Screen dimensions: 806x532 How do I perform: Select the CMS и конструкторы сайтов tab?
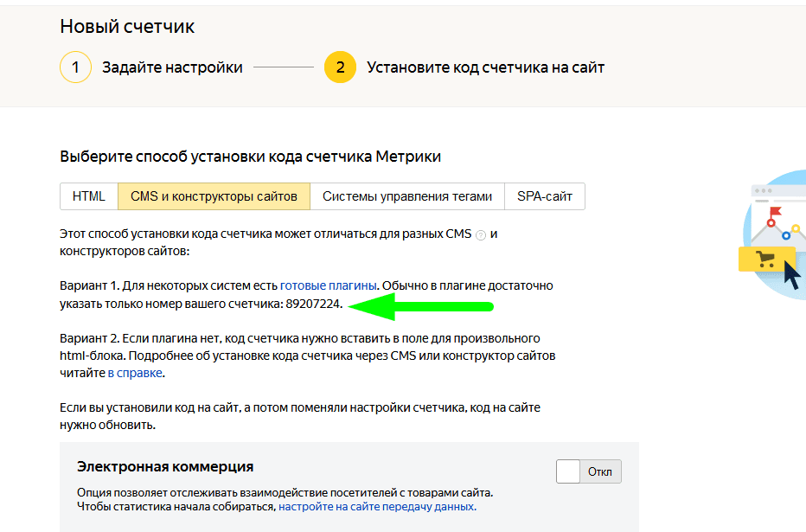tap(214, 196)
